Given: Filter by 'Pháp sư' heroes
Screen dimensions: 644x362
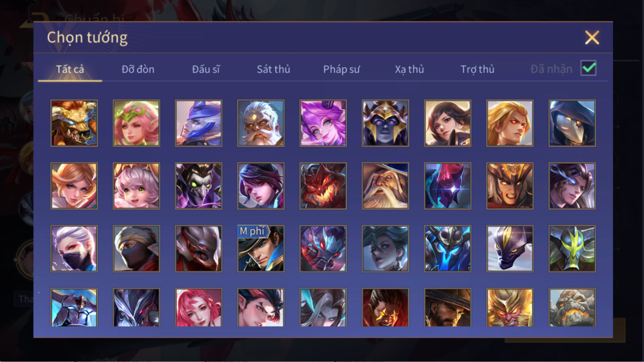Looking at the screenshot, I should (341, 69).
